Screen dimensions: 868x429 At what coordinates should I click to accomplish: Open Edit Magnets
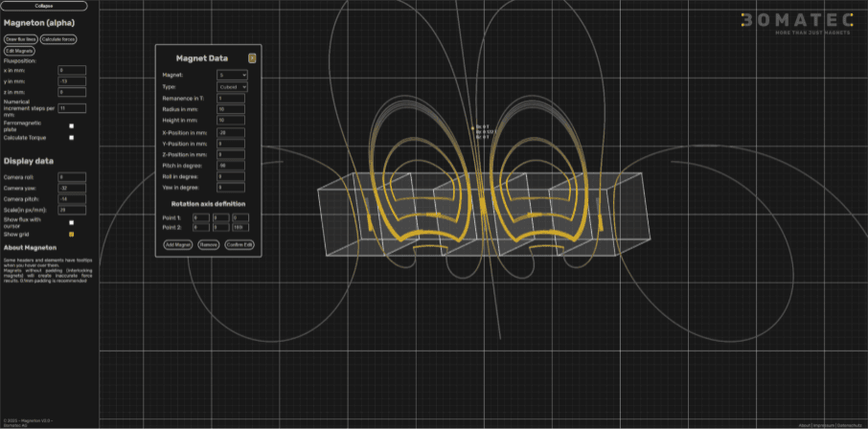click(19, 50)
